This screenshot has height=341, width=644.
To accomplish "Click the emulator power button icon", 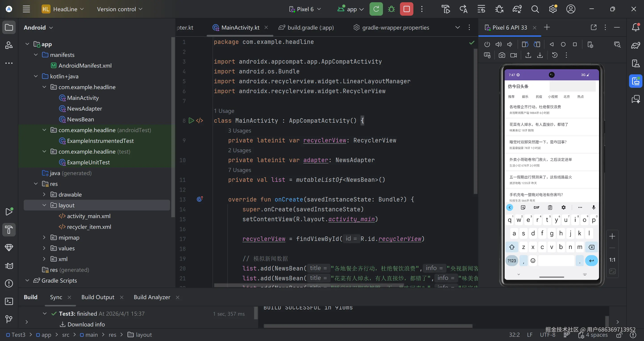I will (x=487, y=45).
